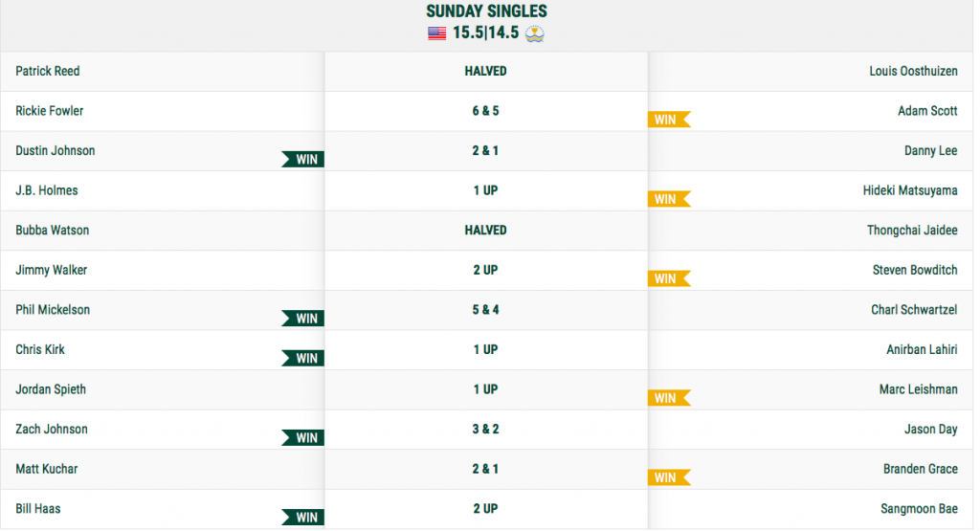The image size is (980, 531).
Task: Click the 6 & 5 match result
Action: click(x=485, y=111)
